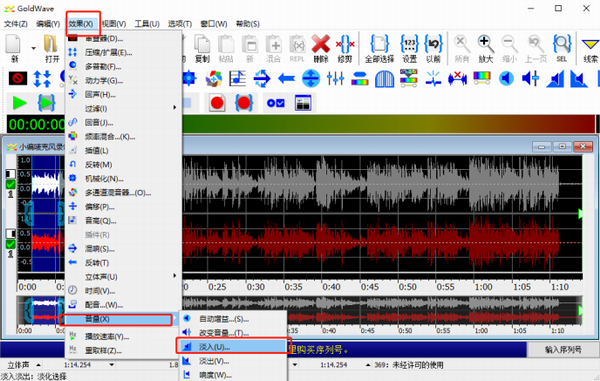Screen dimensions: 600x381
Task: Open the status dropdown arrow before 369
Action: 368,365
